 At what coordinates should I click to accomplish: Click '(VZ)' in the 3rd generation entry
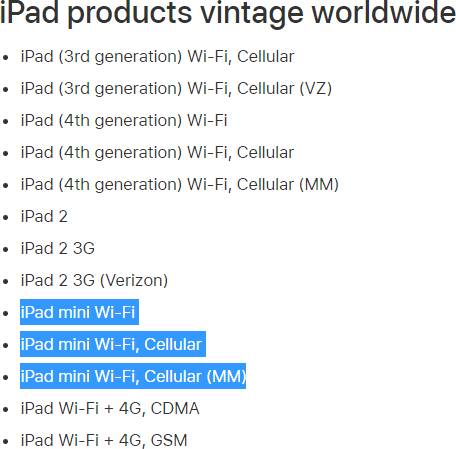click(316, 88)
